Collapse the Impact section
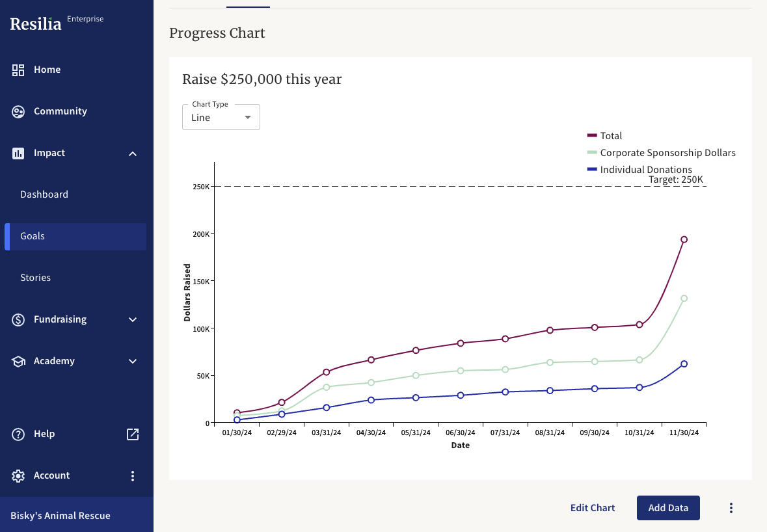This screenshot has height=532, width=767. tap(132, 153)
